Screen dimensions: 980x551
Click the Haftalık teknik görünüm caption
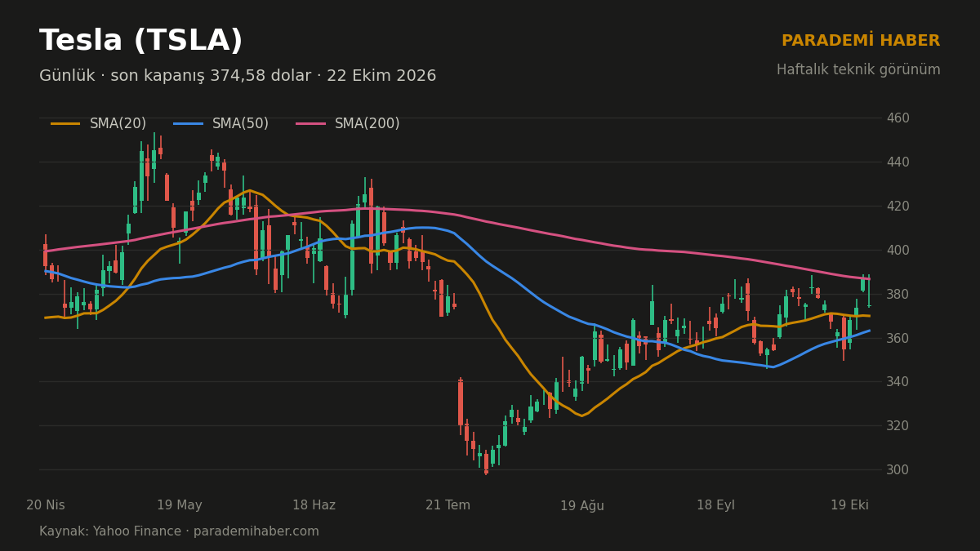tap(858, 70)
